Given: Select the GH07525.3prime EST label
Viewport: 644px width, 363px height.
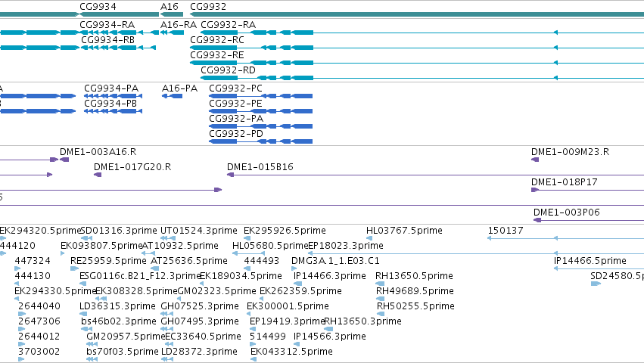Looking at the screenshot, I should (200, 307).
